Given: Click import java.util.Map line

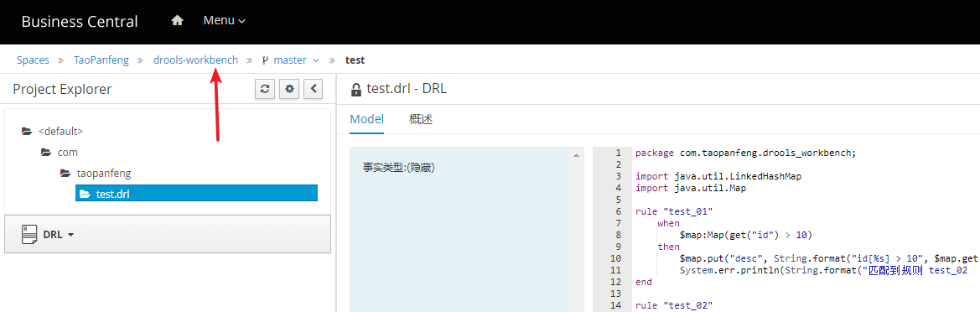Looking at the screenshot, I should (692, 188).
